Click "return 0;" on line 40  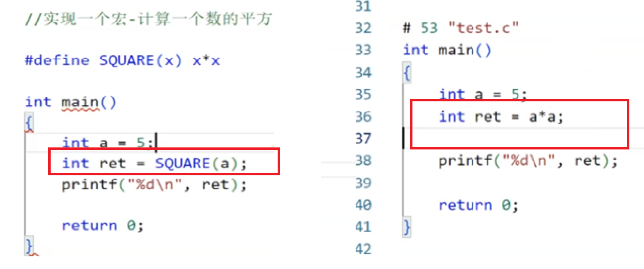coord(479,205)
